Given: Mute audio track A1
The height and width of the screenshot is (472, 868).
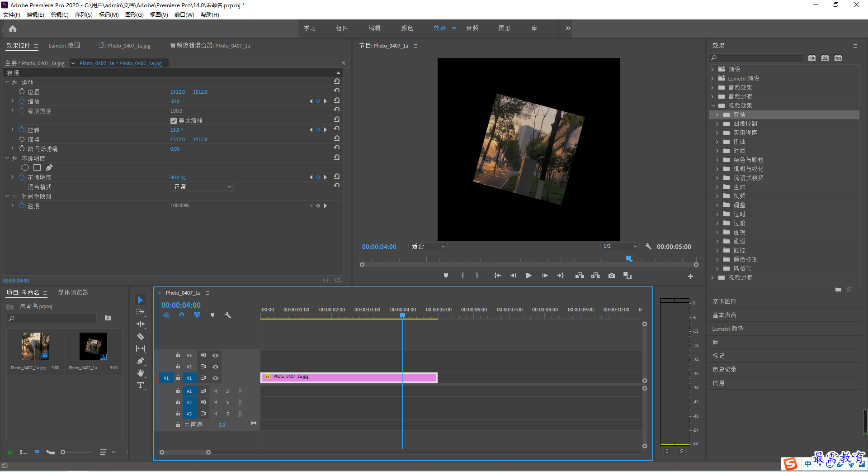Looking at the screenshot, I should point(216,391).
